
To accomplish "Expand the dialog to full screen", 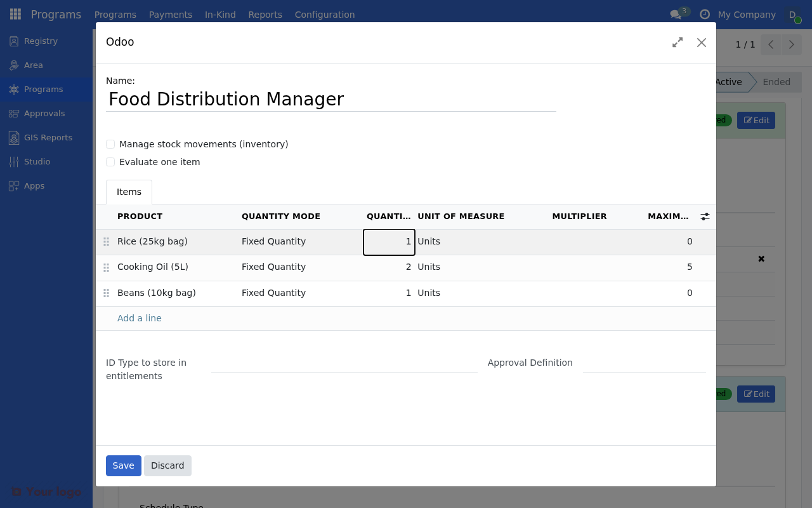I will click(x=677, y=42).
